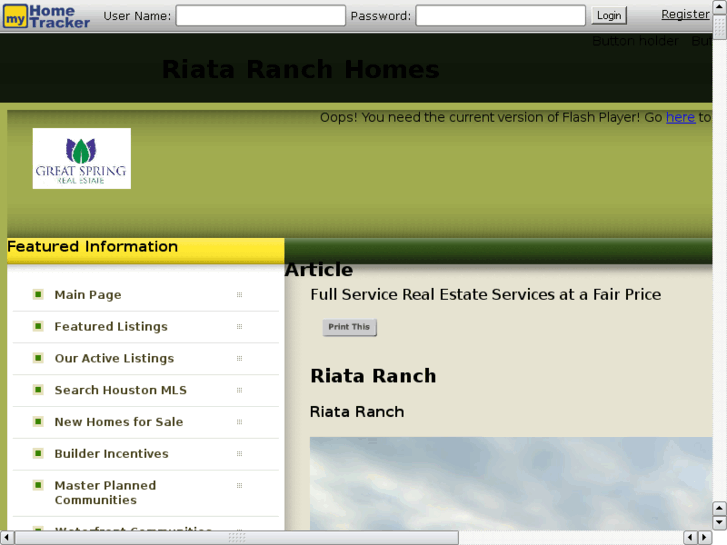
Task: Click green bullet icon beside Master Planned Communities
Action: [38, 485]
